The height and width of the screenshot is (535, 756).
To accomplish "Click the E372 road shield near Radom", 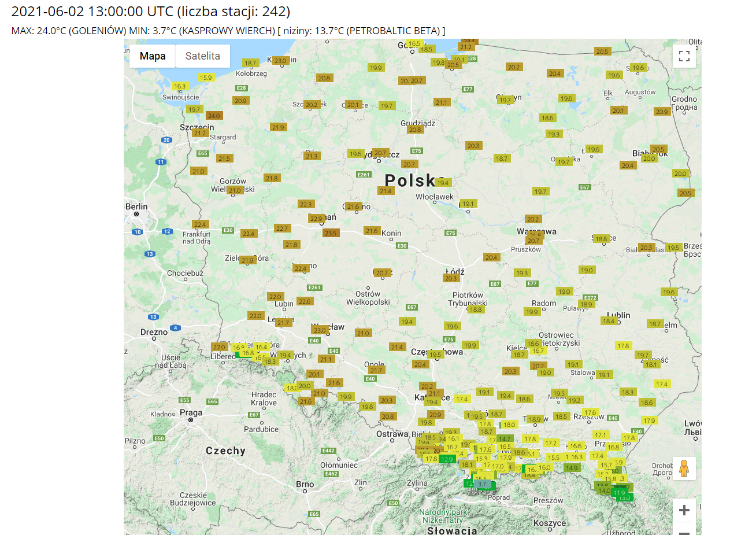I will [590, 298].
